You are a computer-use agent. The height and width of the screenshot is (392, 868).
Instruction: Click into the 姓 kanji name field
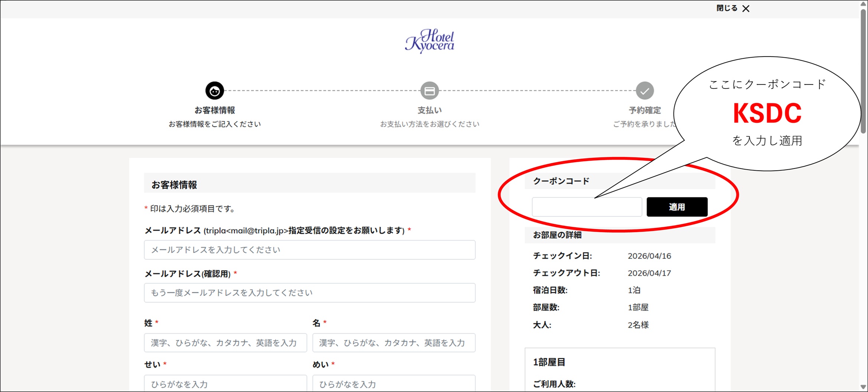(225, 343)
